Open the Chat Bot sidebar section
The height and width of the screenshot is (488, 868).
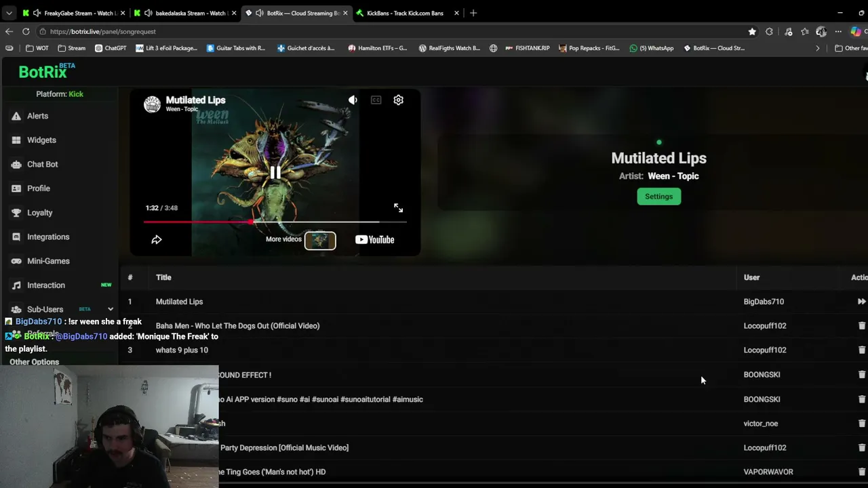coord(42,164)
